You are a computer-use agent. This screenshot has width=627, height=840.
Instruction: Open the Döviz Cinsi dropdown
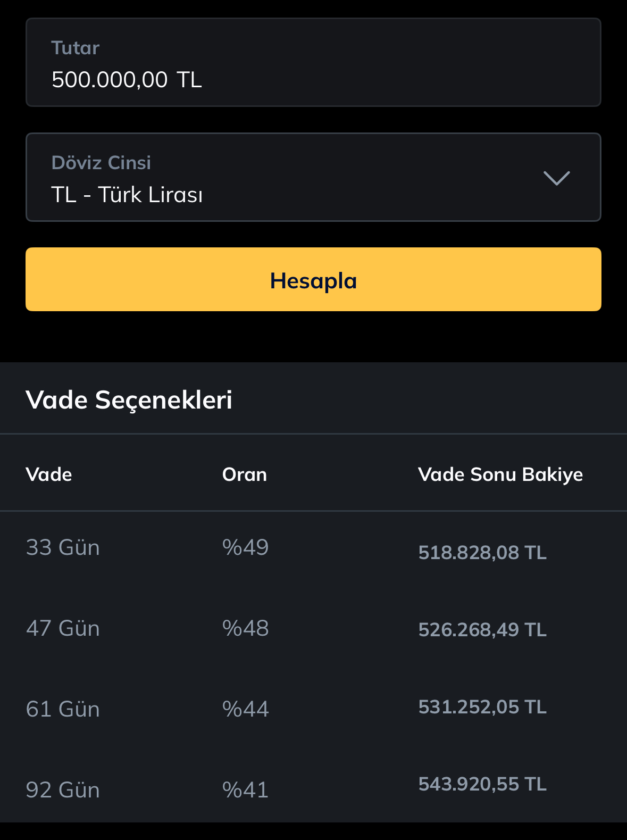pos(313,177)
